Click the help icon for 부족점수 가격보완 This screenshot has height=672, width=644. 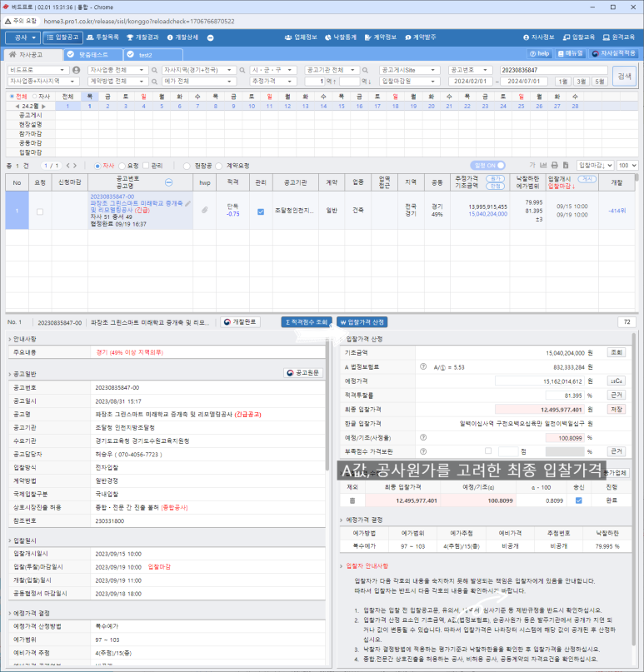coord(423,451)
